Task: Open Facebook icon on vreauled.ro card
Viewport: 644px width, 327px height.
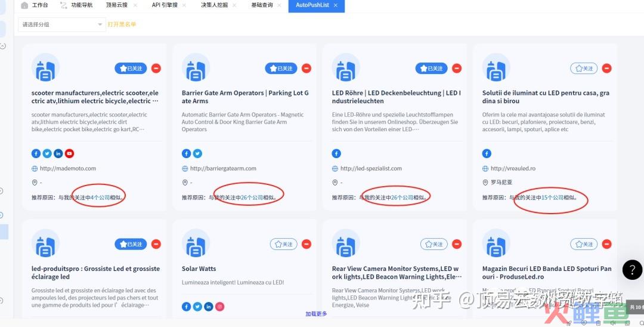Action: 487,153
